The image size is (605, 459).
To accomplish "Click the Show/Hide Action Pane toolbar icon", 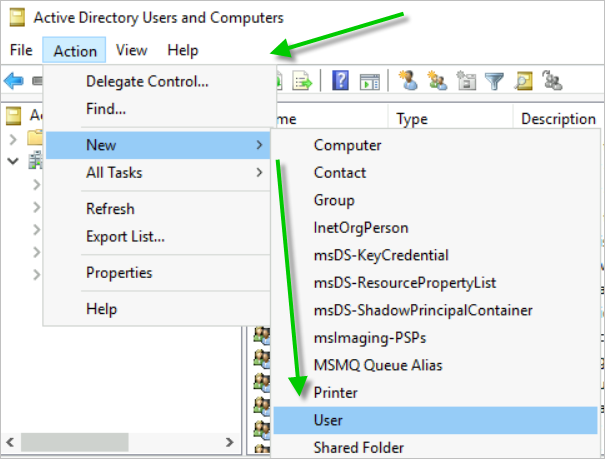I will 370,81.
